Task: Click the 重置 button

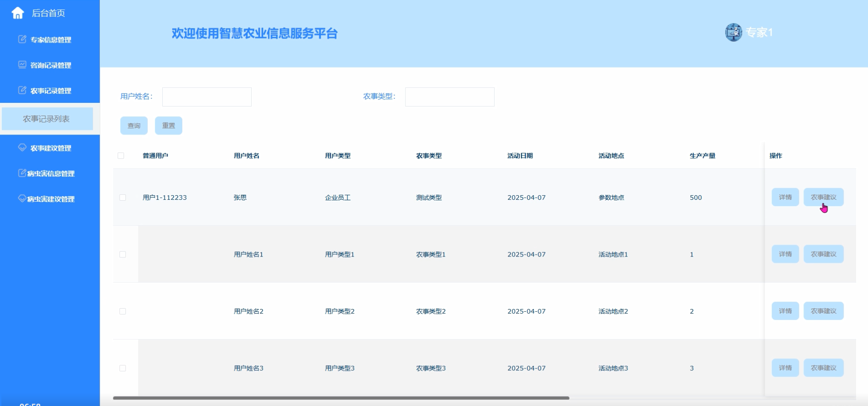Action: tap(169, 126)
